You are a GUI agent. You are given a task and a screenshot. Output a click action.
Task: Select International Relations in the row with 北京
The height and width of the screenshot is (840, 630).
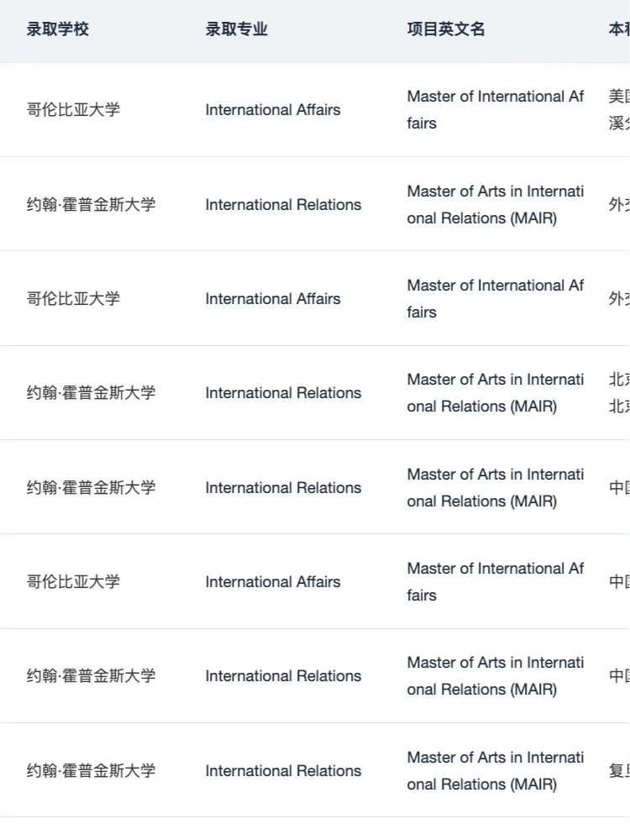click(x=283, y=392)
